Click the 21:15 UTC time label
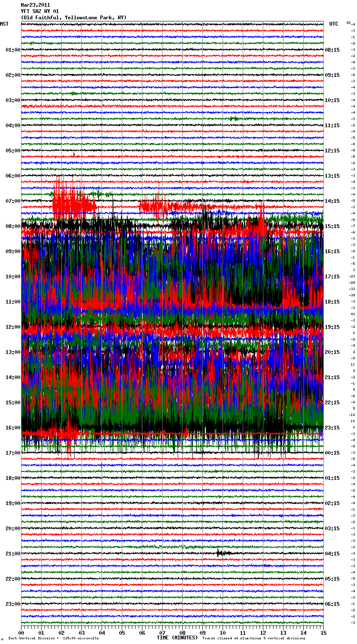357x644 pixels. (x=332, y=377)
